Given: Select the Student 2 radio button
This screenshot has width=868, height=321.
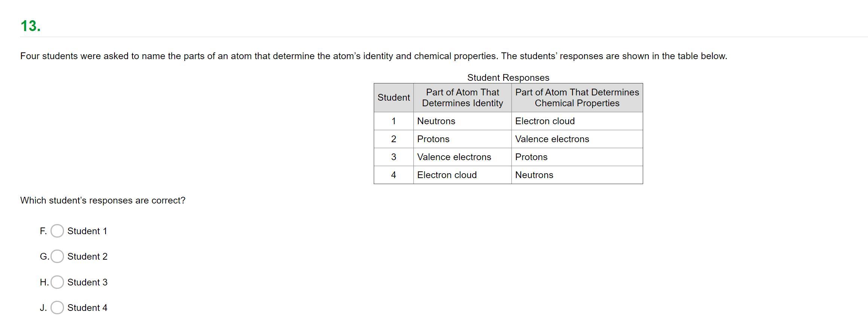Looking at the screenshot, I should pyautogui.click(x=57, y=256).
